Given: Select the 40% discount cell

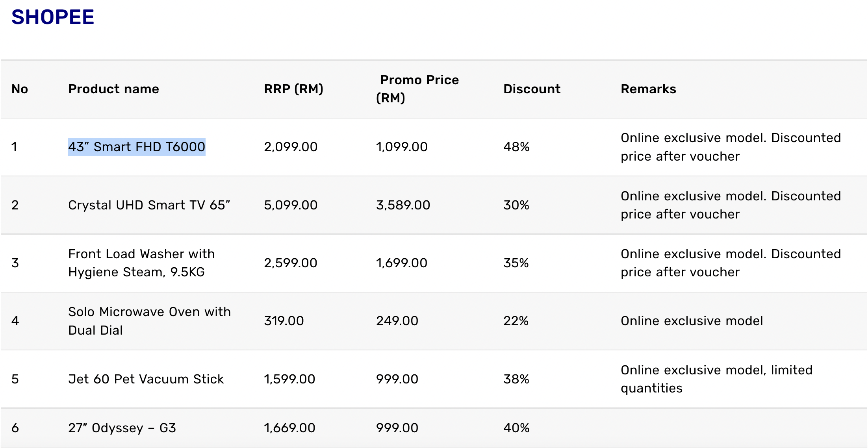Looking at the screenshot, I should [516, 428].
